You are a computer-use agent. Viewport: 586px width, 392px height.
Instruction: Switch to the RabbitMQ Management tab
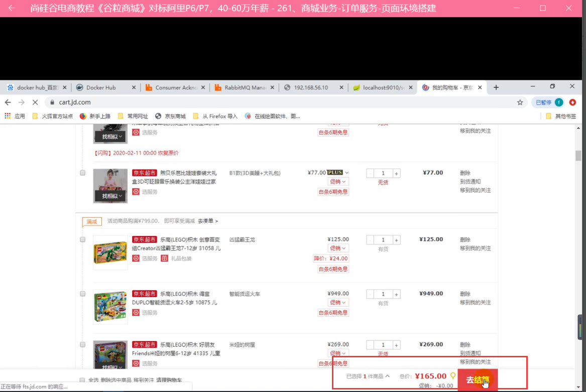coord(245,87)
